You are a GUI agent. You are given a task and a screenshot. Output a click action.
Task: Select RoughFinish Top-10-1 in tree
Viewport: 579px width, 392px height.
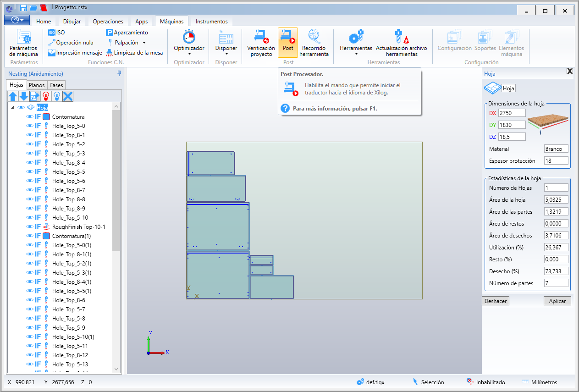(x=79, y=226)
